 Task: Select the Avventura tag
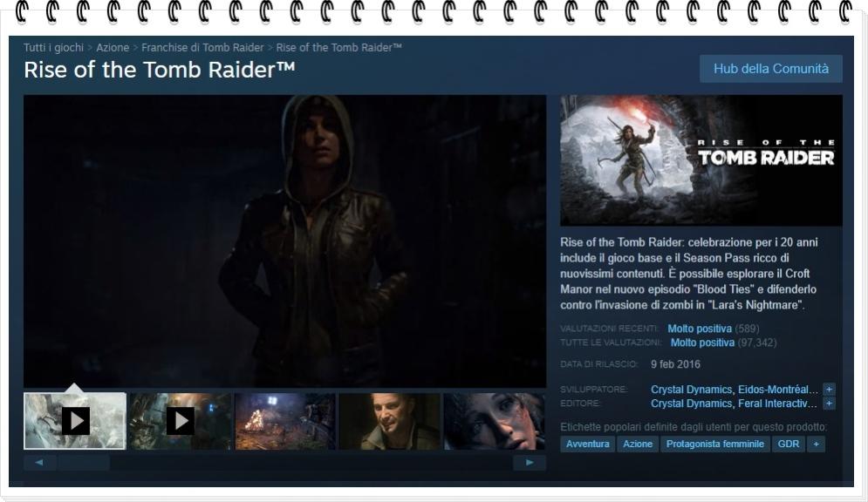[587, 444]
